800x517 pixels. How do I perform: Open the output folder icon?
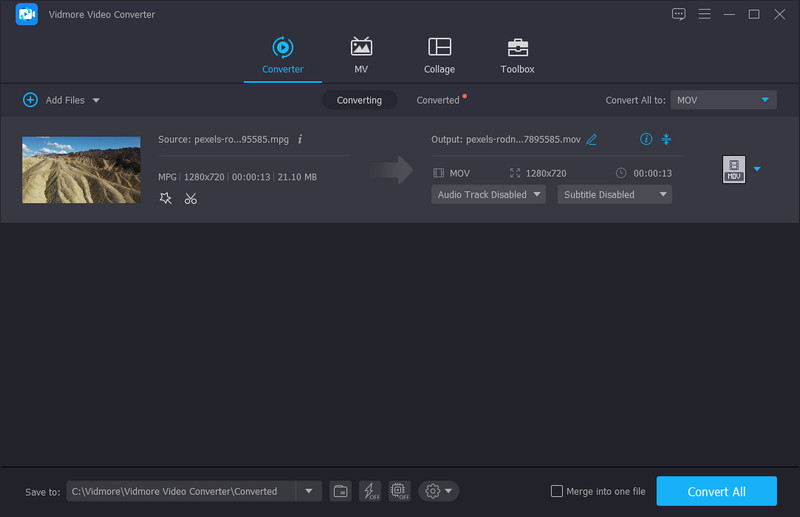point(340,491)
